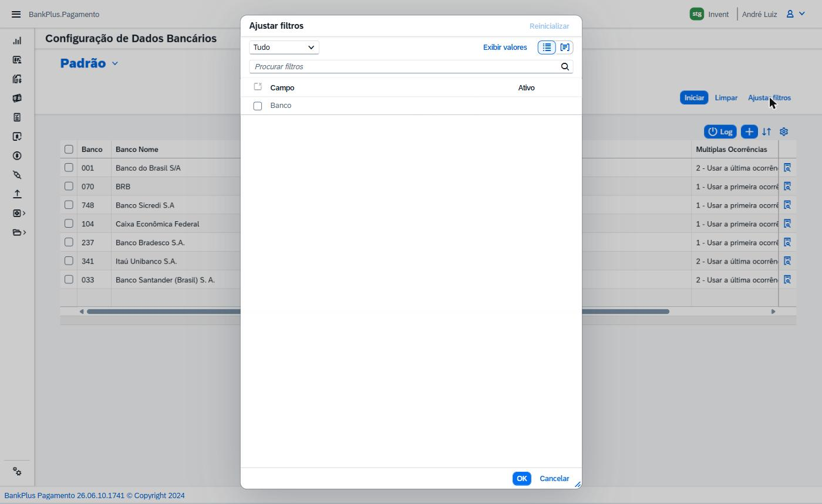Open the user menu chevron

801,14
